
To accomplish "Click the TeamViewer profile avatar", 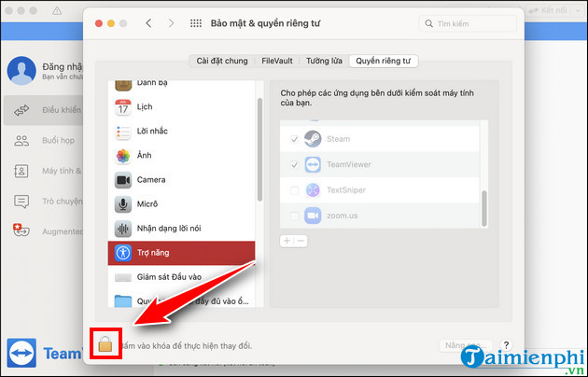I will (21, 71).
